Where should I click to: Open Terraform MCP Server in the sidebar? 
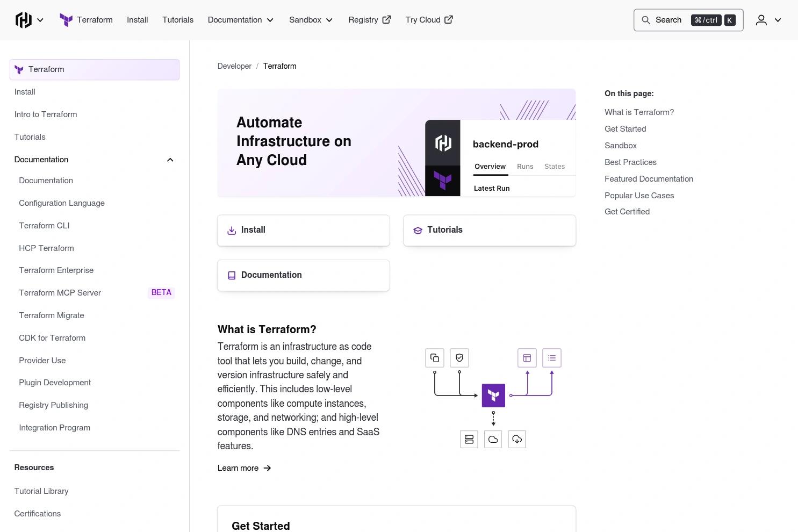pyautogui.click(x=60, y=293)
